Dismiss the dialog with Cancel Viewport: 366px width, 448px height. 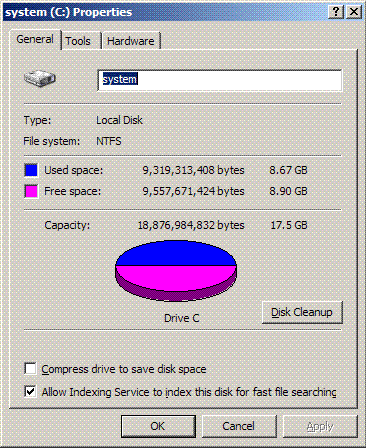(239, 426)
